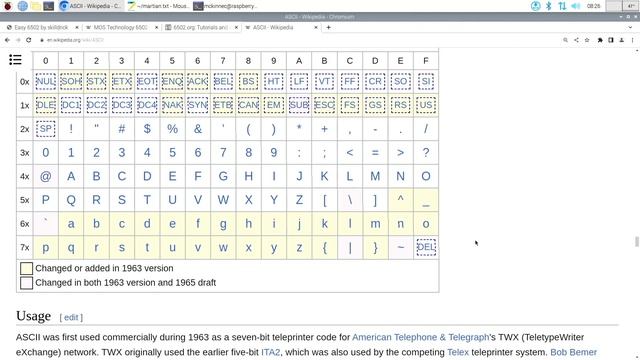
Task: Launch the terminal from the taskbar
Action: pyautogui.click(x=49, y=6)
